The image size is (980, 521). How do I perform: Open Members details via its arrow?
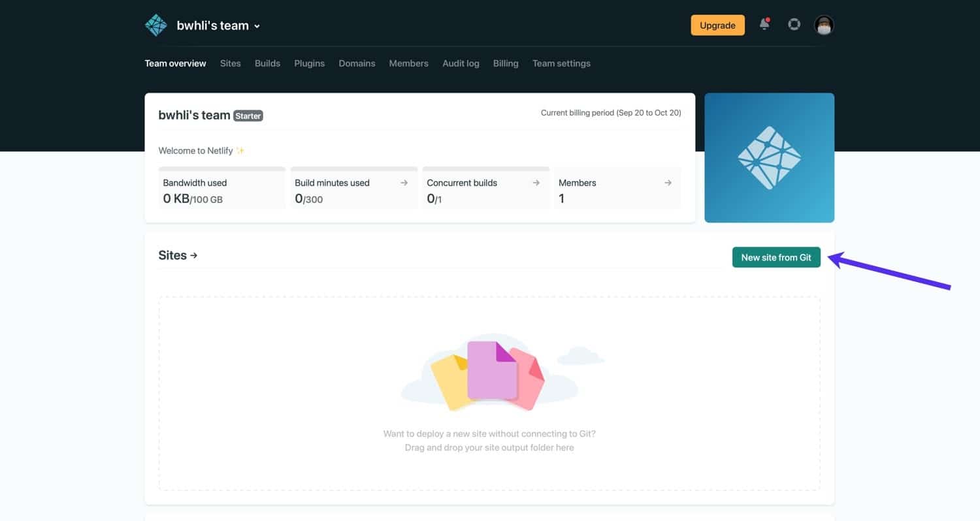tap(667, 183)
